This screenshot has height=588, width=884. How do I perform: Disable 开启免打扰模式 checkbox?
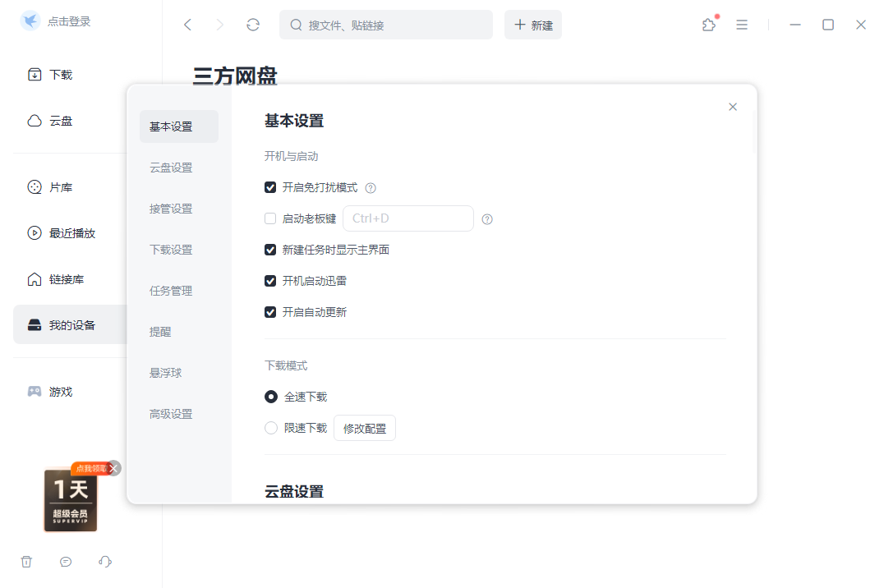270,187
